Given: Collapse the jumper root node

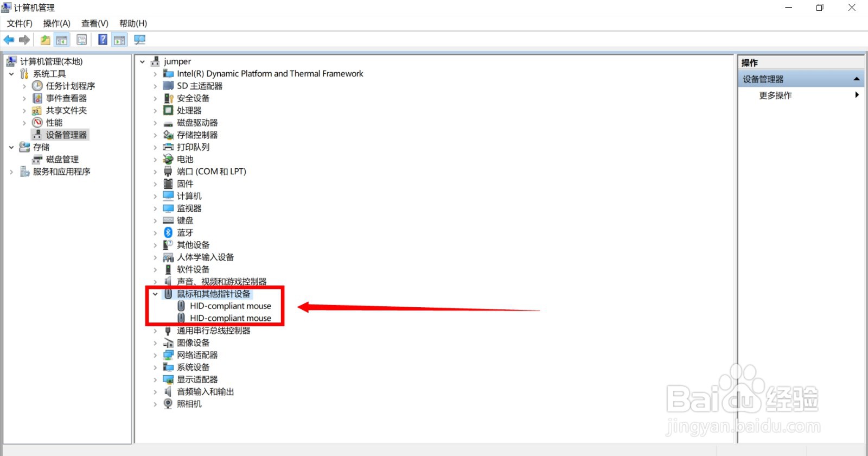Looking at the screenshot, I should tap(142, 62).
